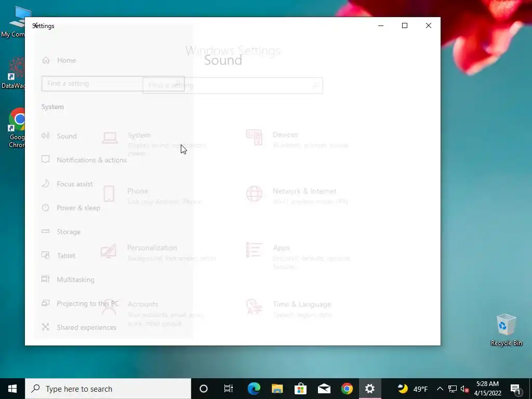Launch Microsoft Edge from the taskbar
The image size is (532, 399).
pos(254,389)
